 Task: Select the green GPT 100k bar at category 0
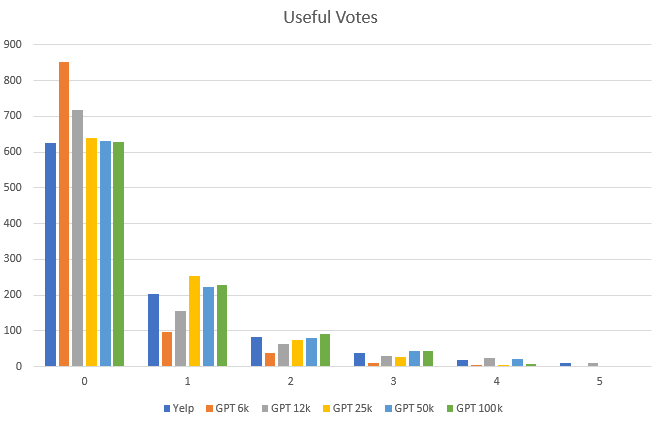[x=119, y=254]
